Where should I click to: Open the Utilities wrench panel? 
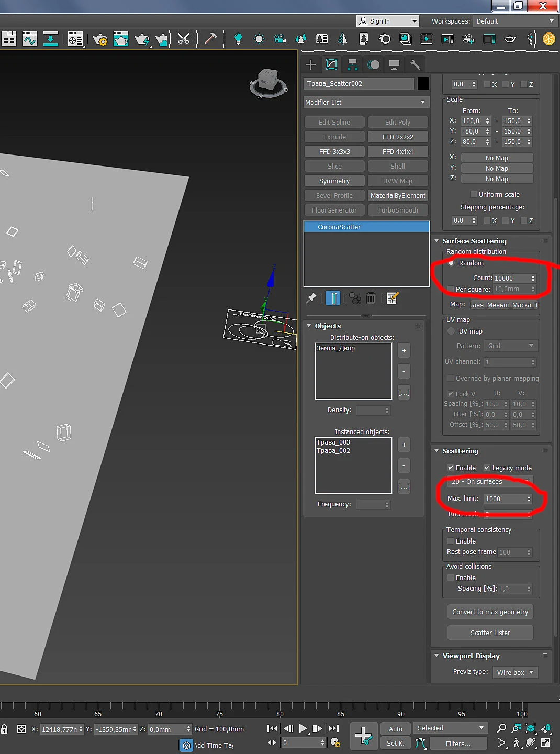tap(415, 64)
